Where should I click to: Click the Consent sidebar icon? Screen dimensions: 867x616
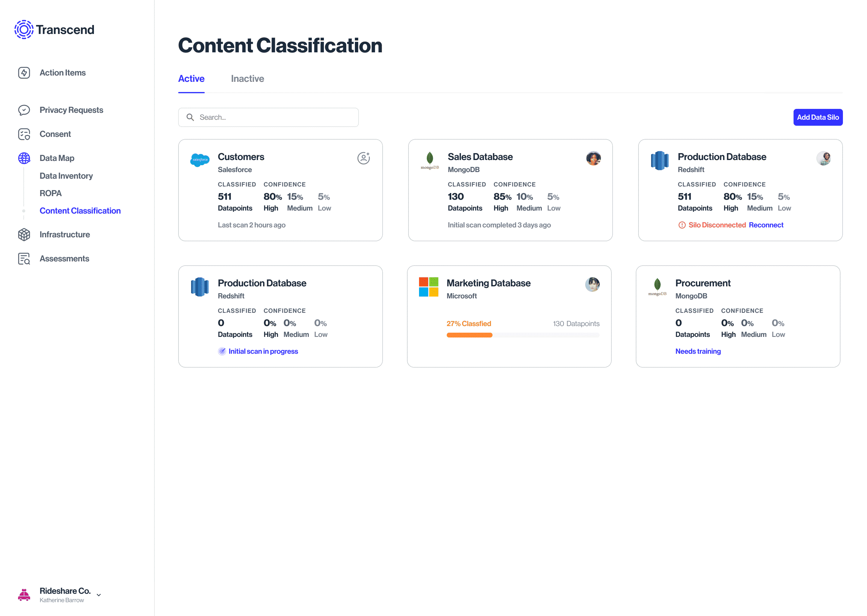pos(24,134)
